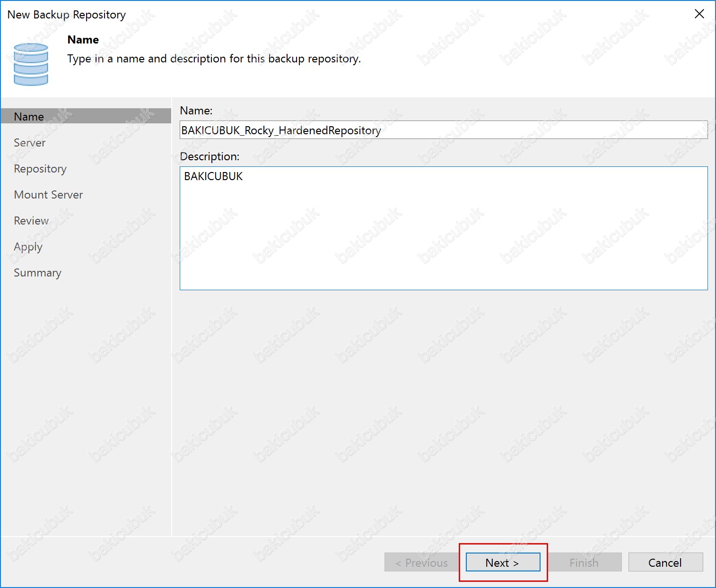Image resolution: width=716 pixels, height=588 pixels.
Task: Click the backup repository database icon
Action: tap(31, 64)
